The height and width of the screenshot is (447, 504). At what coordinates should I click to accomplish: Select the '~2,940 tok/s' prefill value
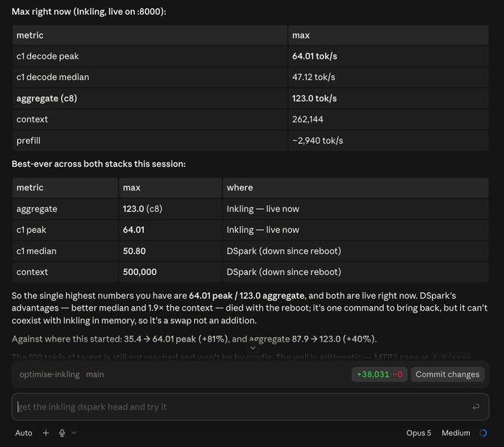317,141
